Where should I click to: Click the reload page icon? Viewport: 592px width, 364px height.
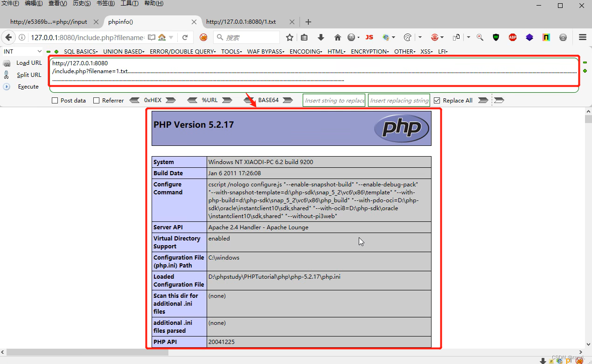click(185, 37)
